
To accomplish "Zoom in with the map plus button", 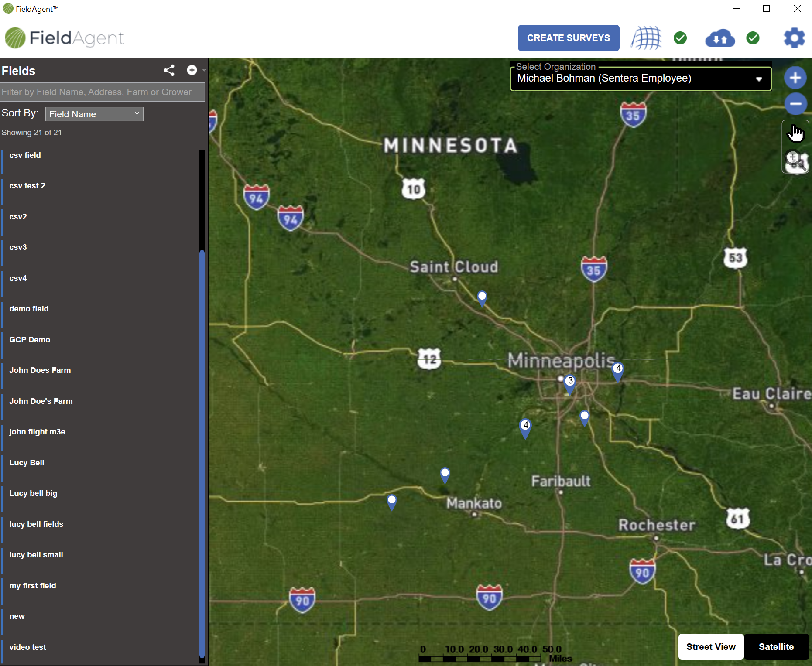I will pos(795,78).
